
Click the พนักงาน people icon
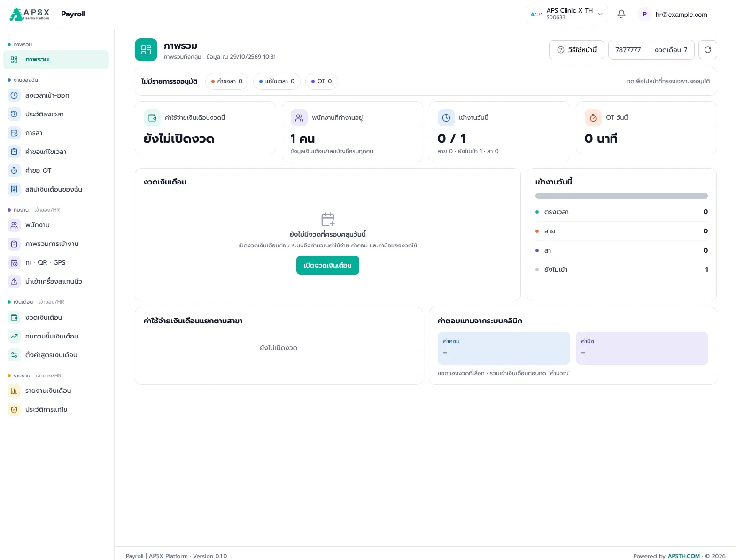(14, 225)
